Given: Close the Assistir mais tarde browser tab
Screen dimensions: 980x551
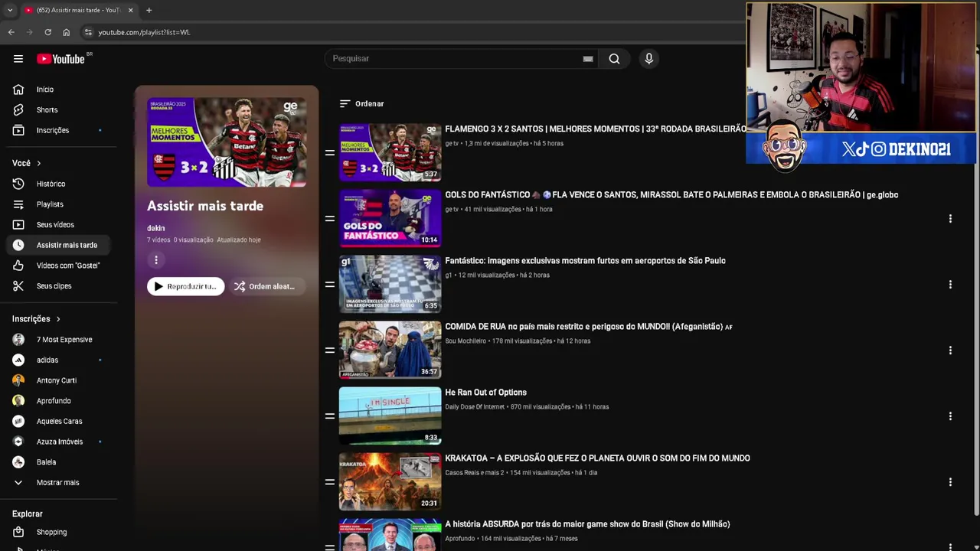Looking at the screenshot, I should [x=130, y=10].
